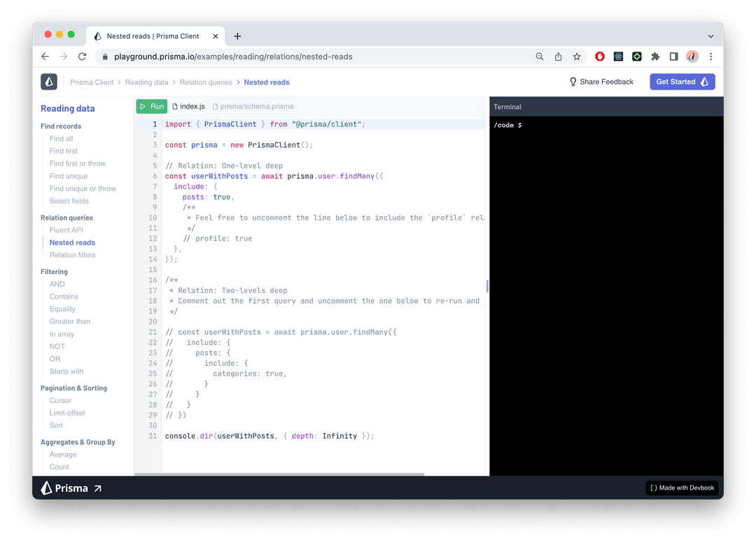
Task: Click the reader mode sidebar icon in the toolbar
Action: [x=673, y=57]
